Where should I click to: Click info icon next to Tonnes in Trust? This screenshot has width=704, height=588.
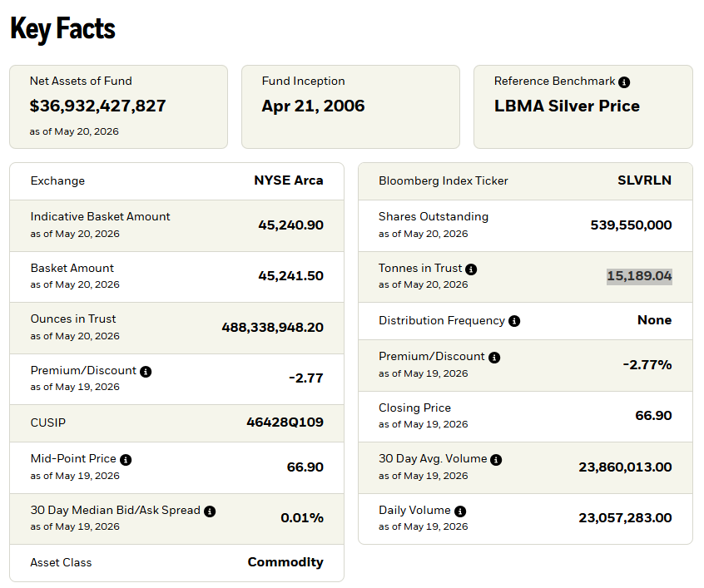[471, 269]
